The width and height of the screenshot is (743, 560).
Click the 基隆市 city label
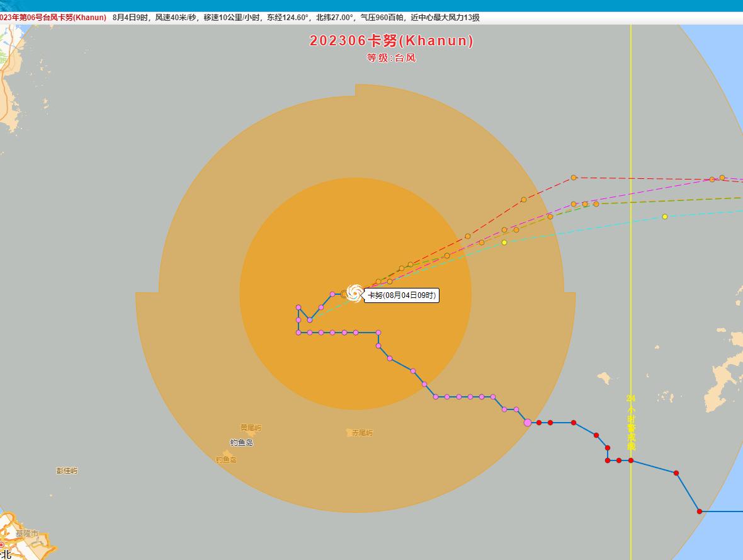[26, 534]
